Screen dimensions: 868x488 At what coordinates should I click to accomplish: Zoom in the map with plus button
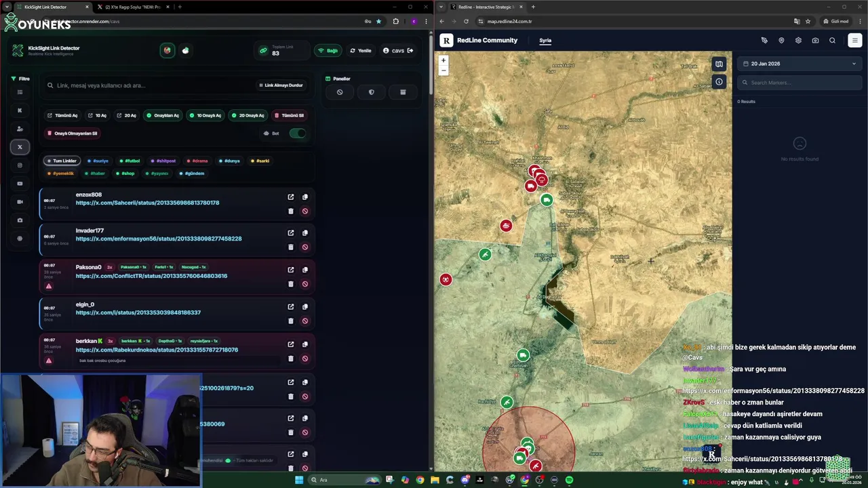(x=443, y=60)
